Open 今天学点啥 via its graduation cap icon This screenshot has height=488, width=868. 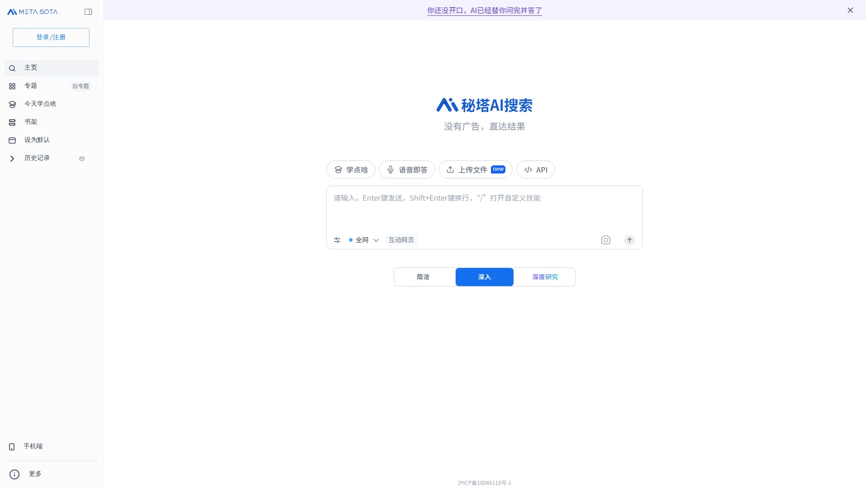(x=12, y=104)
